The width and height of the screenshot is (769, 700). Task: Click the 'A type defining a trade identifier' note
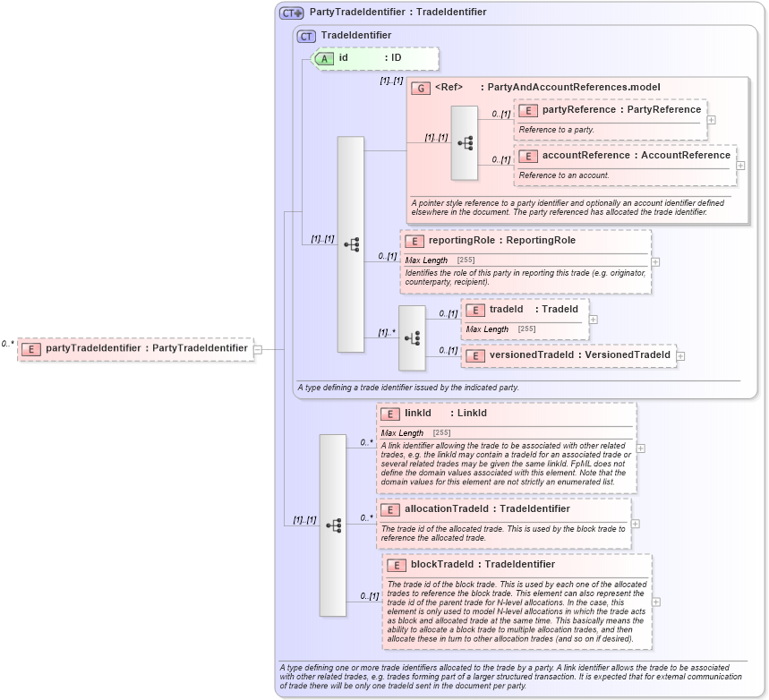(408, 388)
